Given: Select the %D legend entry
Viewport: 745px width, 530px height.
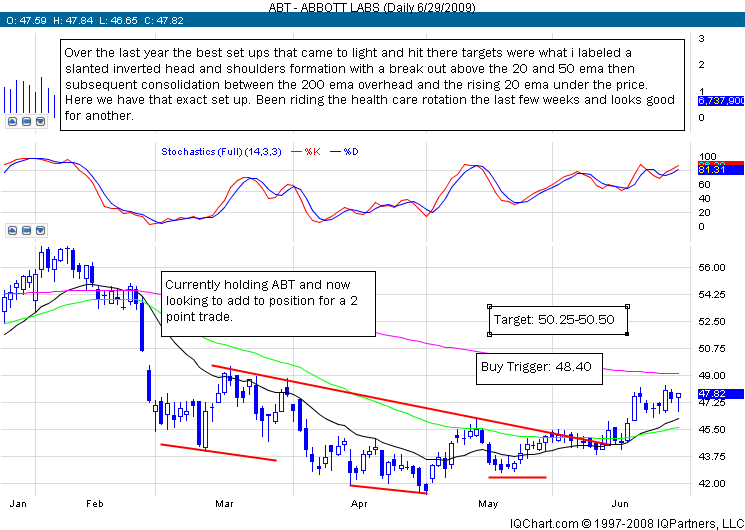Looking at the screenshot, I should click(x=351, y=151).
